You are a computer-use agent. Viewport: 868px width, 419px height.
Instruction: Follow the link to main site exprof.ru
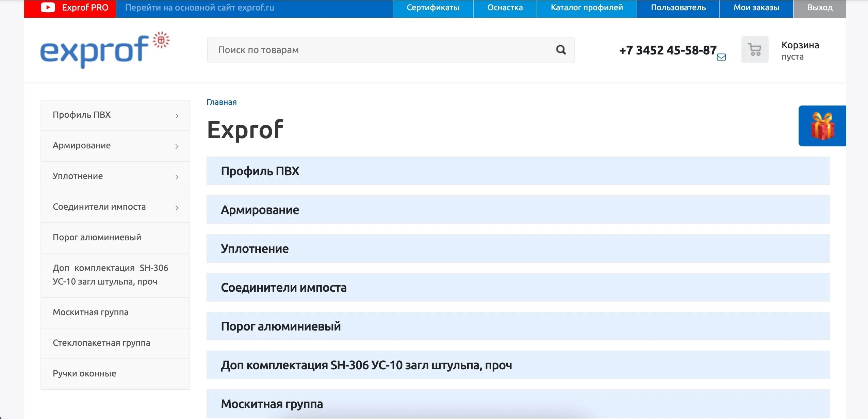pos(199,7)
